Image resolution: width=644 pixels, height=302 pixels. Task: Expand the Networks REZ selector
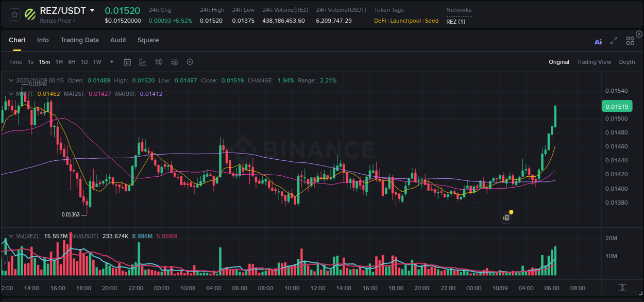tap(456, 21)
